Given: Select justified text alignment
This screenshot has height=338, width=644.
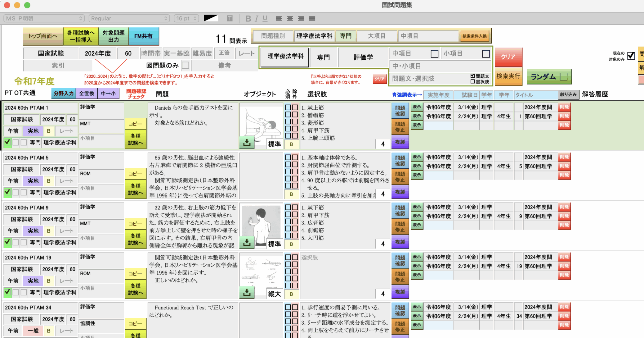Looking at the screenshot, I should [x=312, y=18].
